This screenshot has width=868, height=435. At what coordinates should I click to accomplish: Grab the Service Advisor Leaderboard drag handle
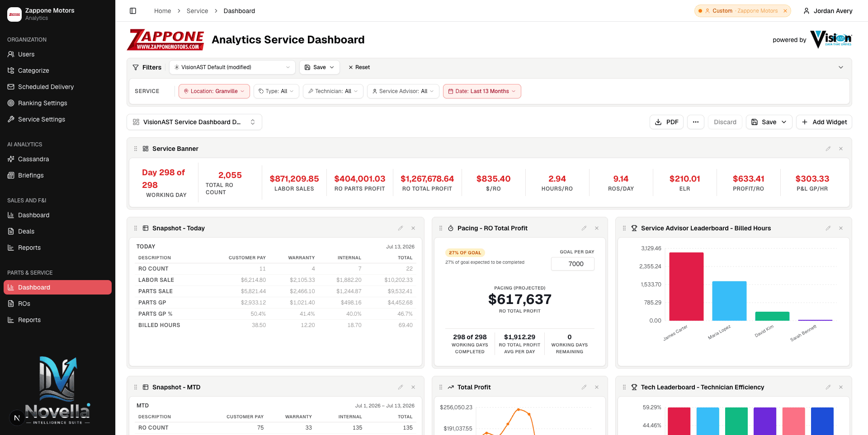[624, 228]
